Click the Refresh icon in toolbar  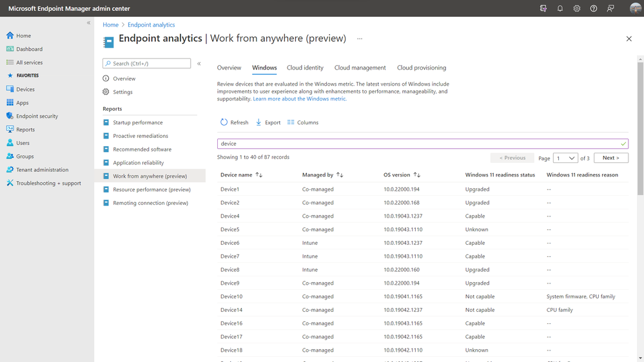pyautogui.click(x=224, y=122)
